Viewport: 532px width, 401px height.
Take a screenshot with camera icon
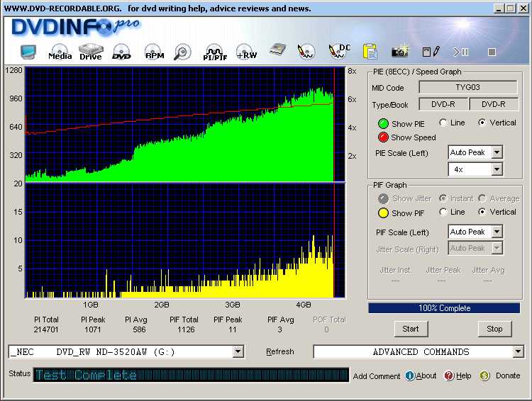pos(400,52)
